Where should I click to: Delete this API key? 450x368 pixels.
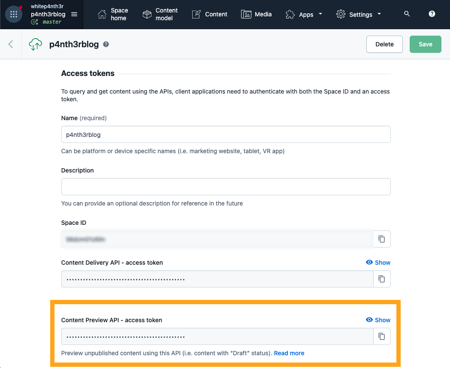(x=384, y=44)
